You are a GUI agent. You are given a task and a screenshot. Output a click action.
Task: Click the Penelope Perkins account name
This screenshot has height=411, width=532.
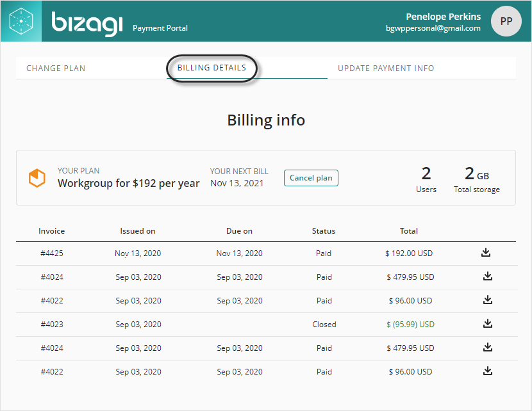(443, 16)
